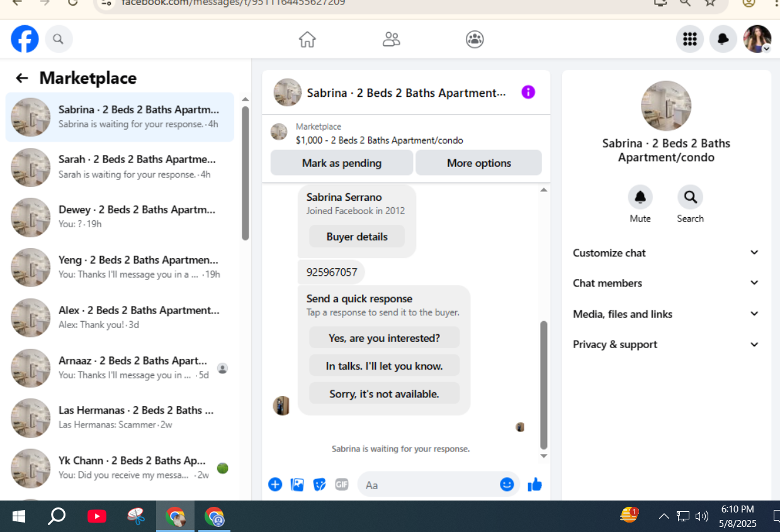Open Sabrina conversation in chat list

click(x=120, y=117)
